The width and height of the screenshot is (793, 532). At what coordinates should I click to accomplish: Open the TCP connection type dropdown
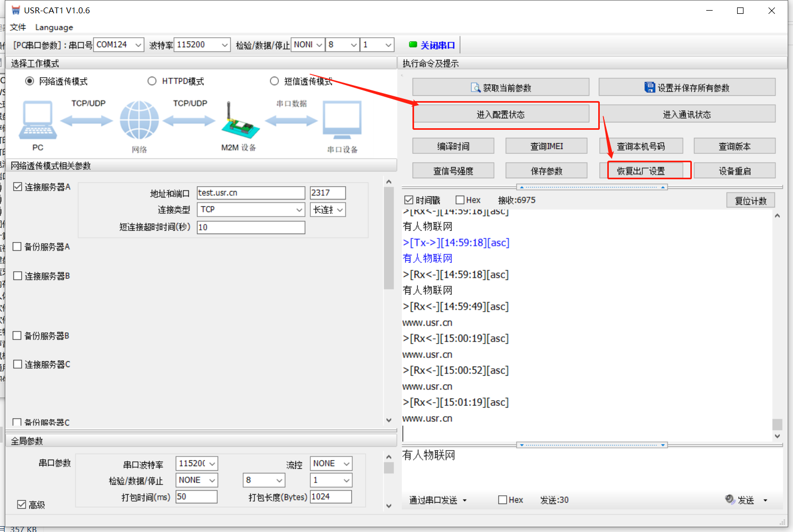[299, 210]
